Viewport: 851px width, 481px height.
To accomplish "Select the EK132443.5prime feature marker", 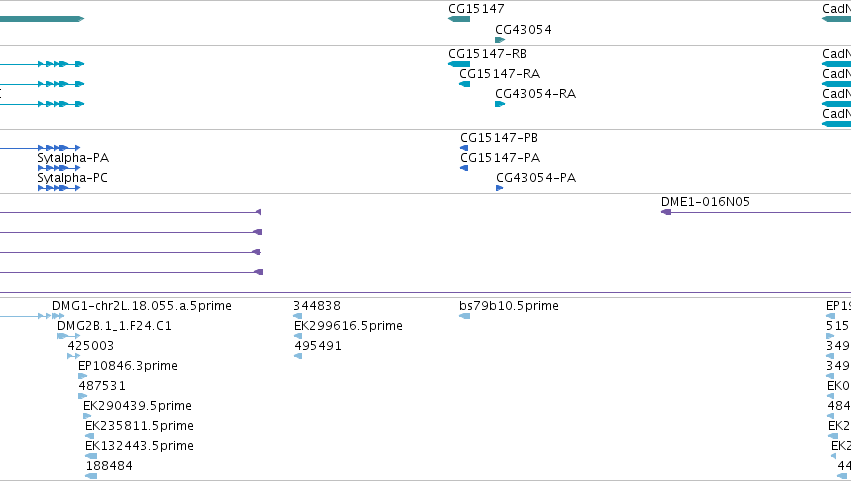I will (91, 456).
